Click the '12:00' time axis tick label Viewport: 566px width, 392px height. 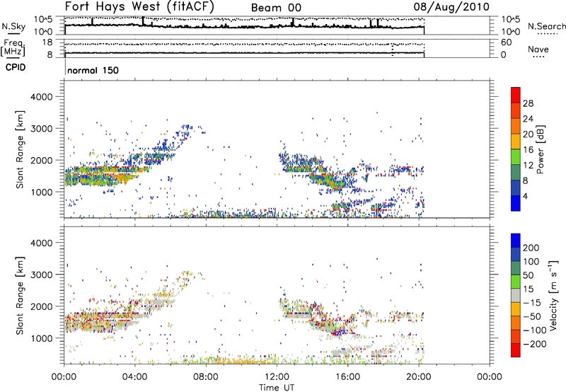coord(277,377)
